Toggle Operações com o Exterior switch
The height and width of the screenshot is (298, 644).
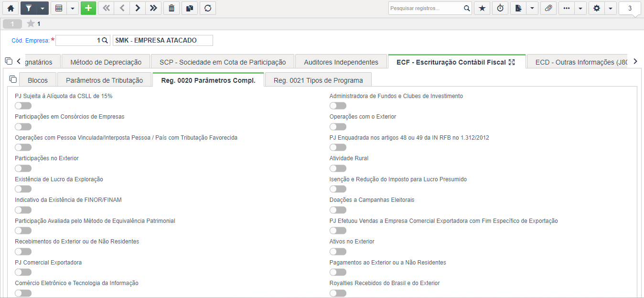point(338,127)
